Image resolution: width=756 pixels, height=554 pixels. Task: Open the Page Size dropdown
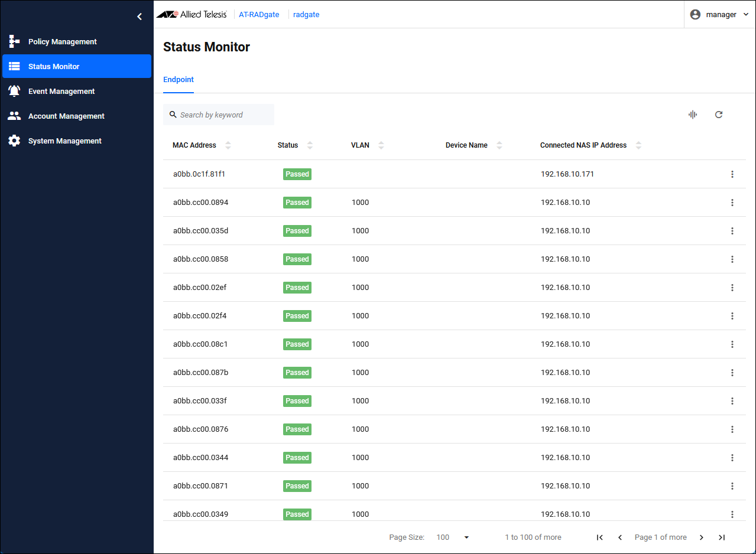(453, 537)
